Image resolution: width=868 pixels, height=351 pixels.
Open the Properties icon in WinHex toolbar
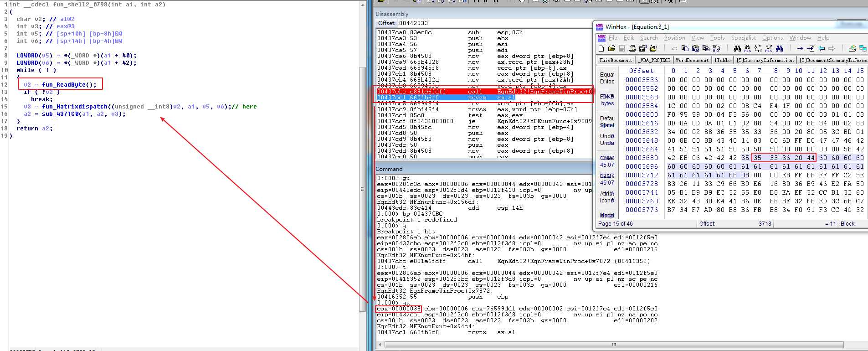[643, 48]
